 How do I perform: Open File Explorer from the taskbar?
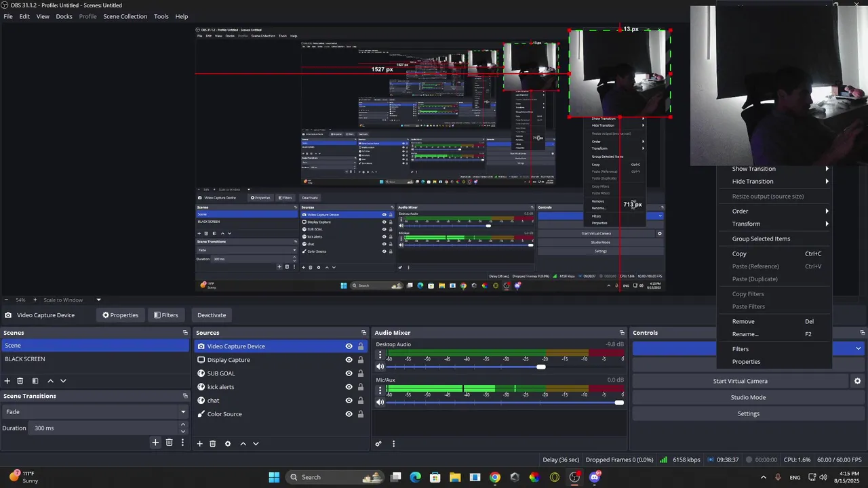tap(455, 477)
